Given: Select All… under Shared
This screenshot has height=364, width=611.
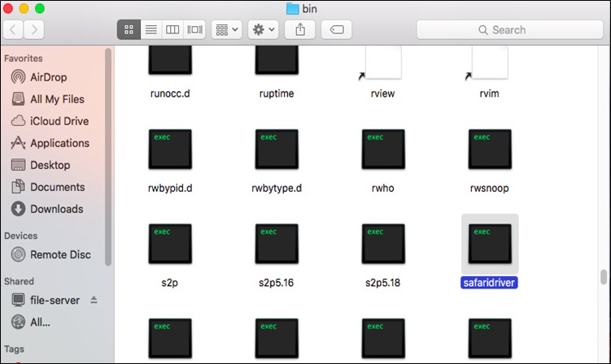Looking at the screenshot, I should click(x=30, y=323).
